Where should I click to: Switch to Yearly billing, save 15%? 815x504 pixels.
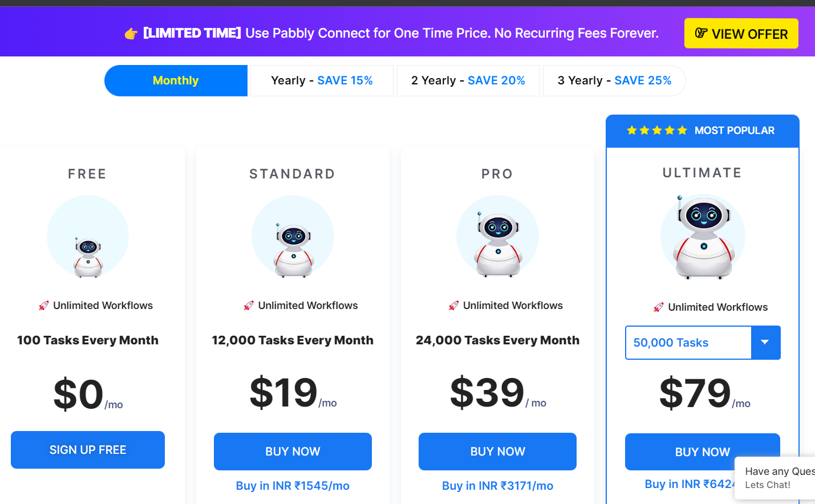(x=322, y=80)
